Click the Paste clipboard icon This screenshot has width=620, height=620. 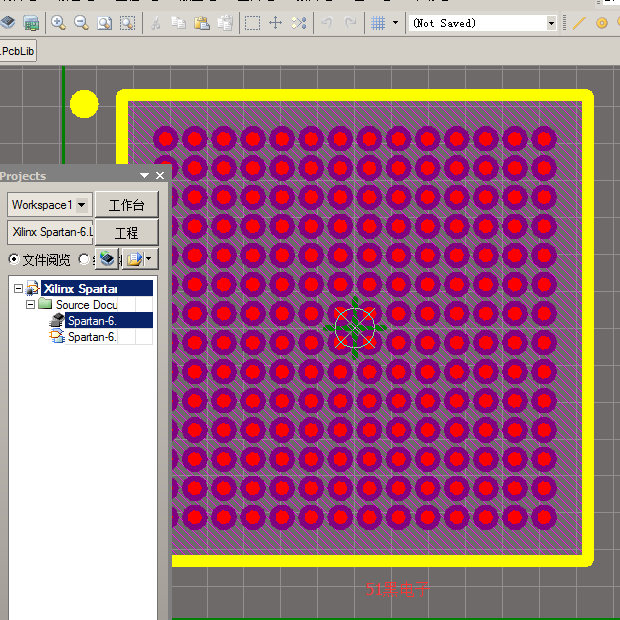pos(202,23)
